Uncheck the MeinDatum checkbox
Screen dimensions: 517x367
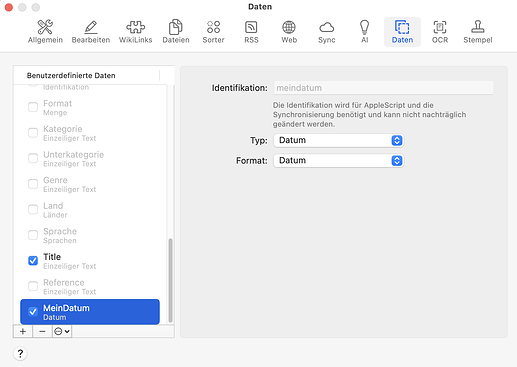tap(33, 312)
